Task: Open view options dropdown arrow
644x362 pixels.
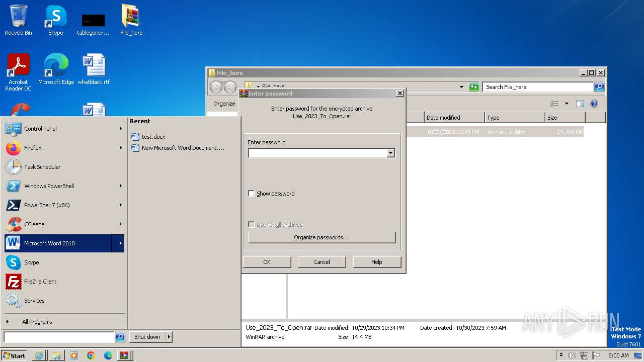Action: point(567,104)
